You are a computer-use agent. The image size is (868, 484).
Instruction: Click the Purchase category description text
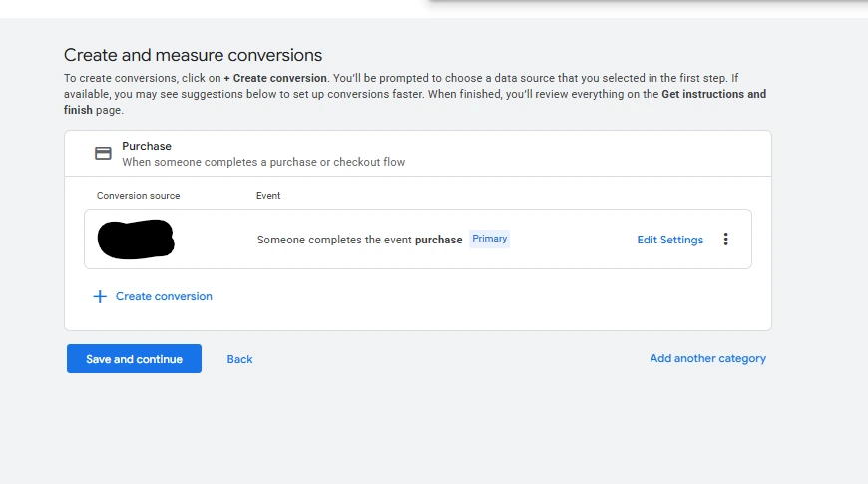(x=263, y=162)
